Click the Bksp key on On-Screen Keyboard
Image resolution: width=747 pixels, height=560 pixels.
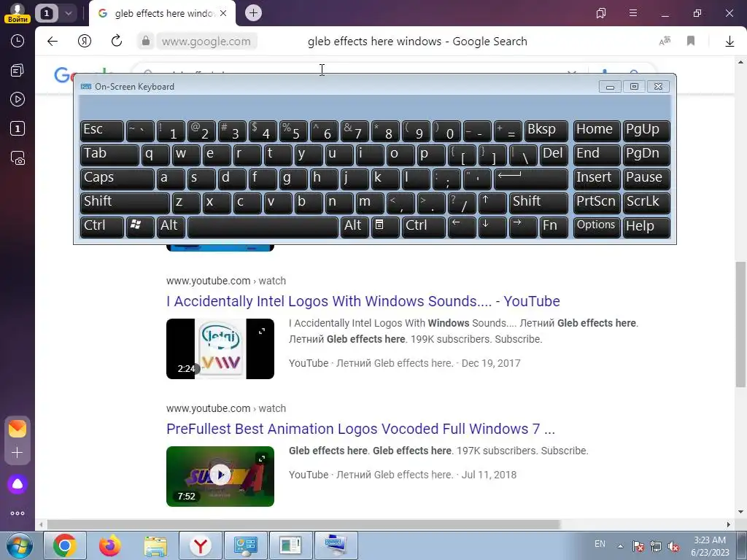coord(546,131)
